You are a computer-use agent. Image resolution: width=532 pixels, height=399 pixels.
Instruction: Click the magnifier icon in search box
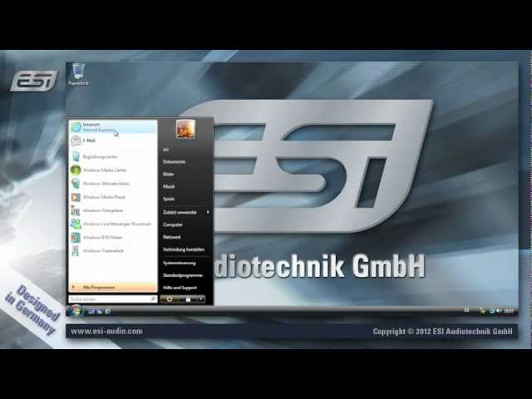[x=153, y=299]
